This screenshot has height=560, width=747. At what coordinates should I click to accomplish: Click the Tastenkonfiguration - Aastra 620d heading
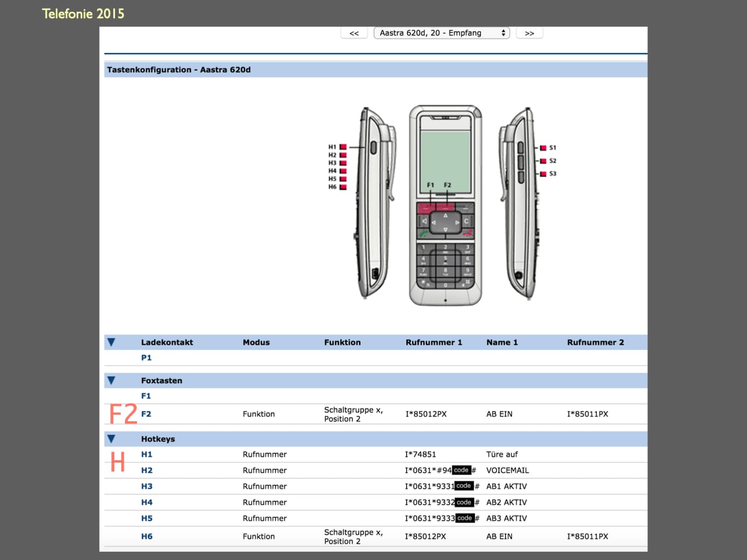pyautogui.click(x=179, y=69)
